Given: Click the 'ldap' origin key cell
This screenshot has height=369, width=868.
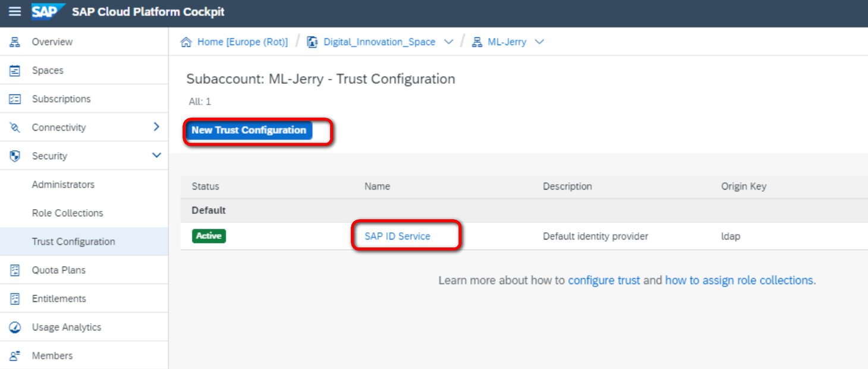Looking at the screenshot, I should pos(731,236).
